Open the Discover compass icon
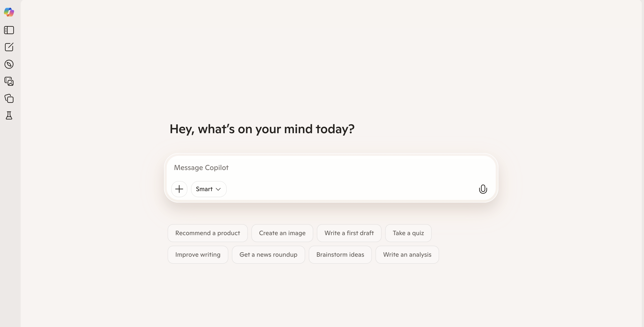The width and height of the screenshot is (644, 327). [9, 64]
